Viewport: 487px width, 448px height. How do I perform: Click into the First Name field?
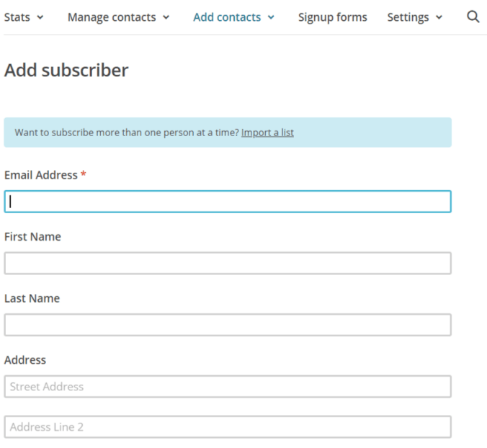pos(228,263)
